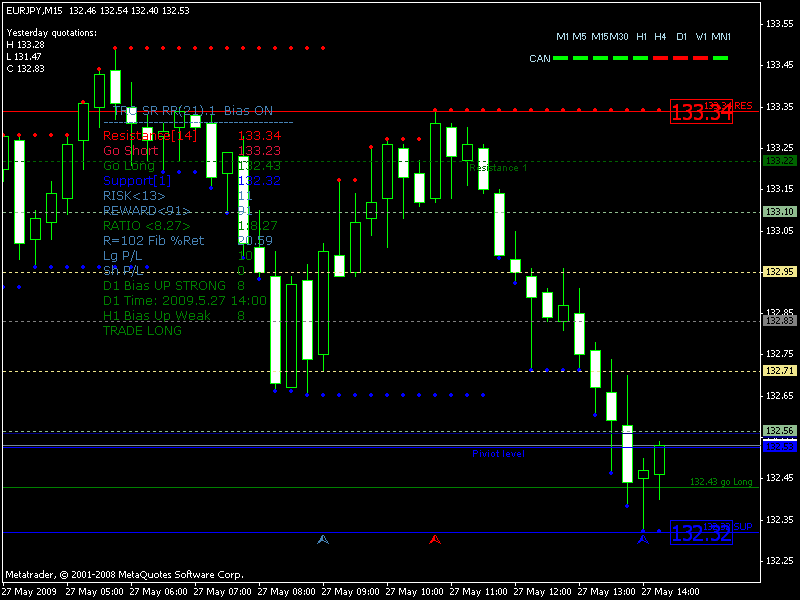Click the green MN1 signal dash in CAN row
The width and height of the screenshot is (800, 600).
pos(720,58)
